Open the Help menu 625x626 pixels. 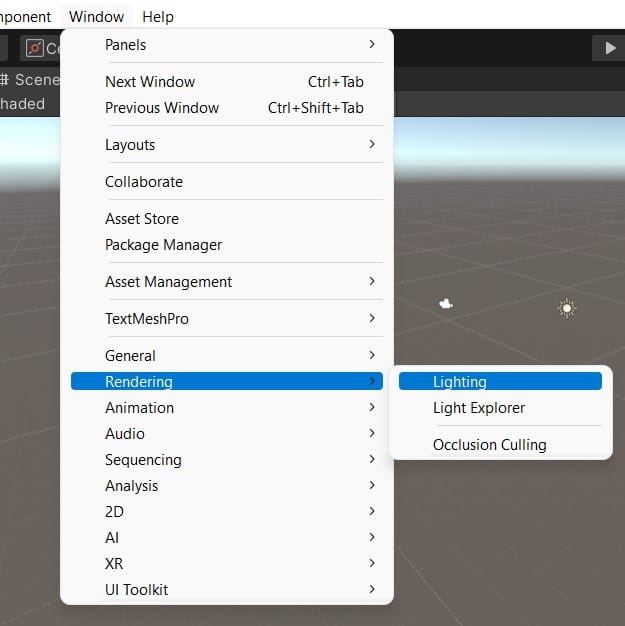pos(158,16)
